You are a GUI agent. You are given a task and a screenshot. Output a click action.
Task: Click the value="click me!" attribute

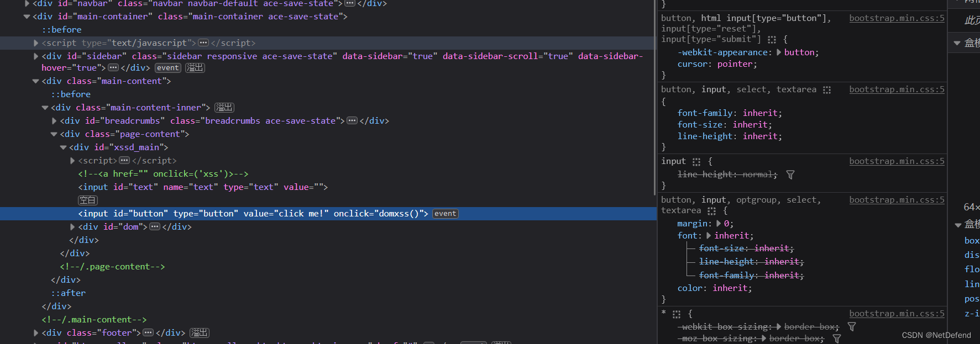pyautogui.click(x=286, y=214)
